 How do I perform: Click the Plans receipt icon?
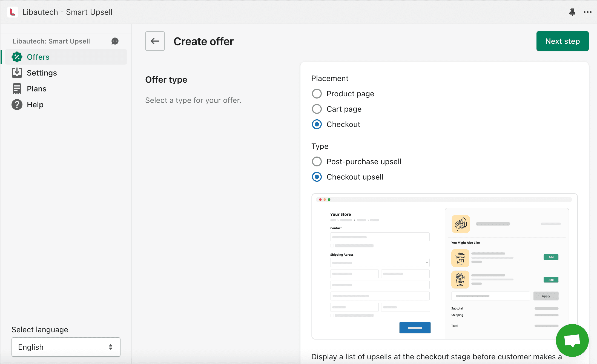point(17,89)
